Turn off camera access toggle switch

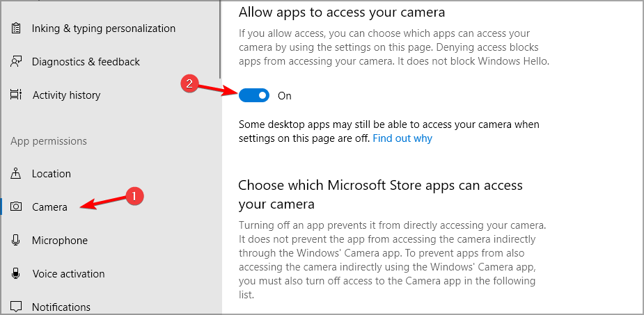[254, 95]
